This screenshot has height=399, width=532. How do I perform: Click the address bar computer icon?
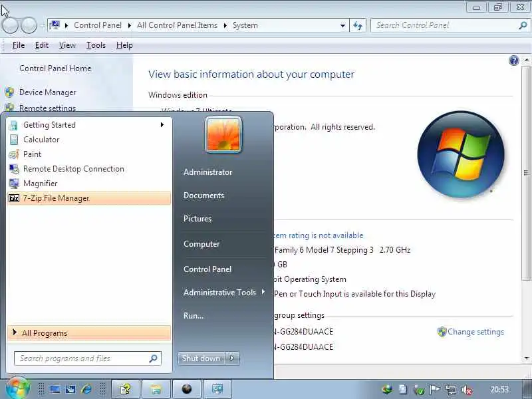pyautogui.click(x=55, y=25)
